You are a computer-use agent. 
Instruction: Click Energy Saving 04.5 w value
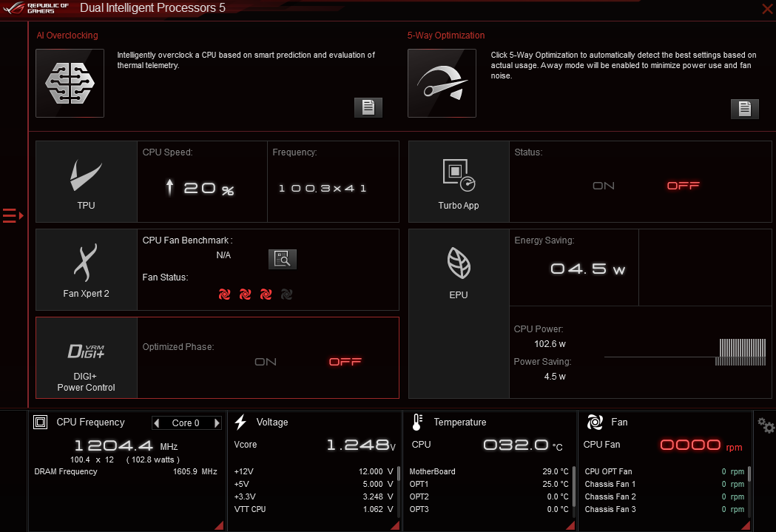[x=587, y=269]
